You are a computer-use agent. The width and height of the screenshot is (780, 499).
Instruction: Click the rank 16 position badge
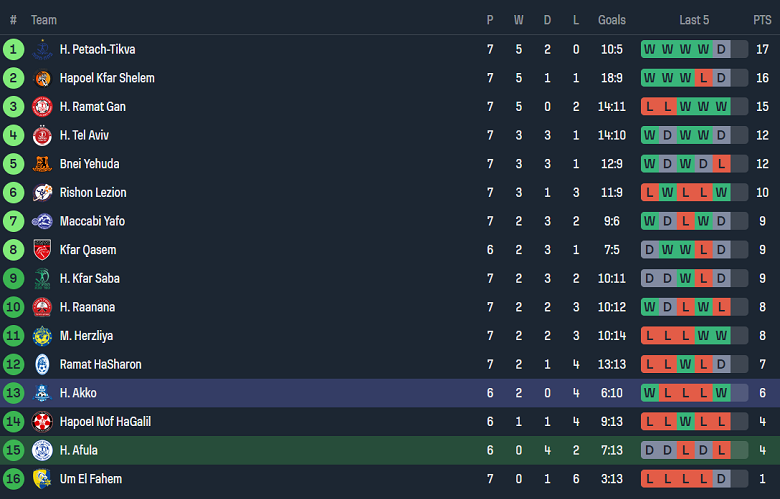[13, 479]
